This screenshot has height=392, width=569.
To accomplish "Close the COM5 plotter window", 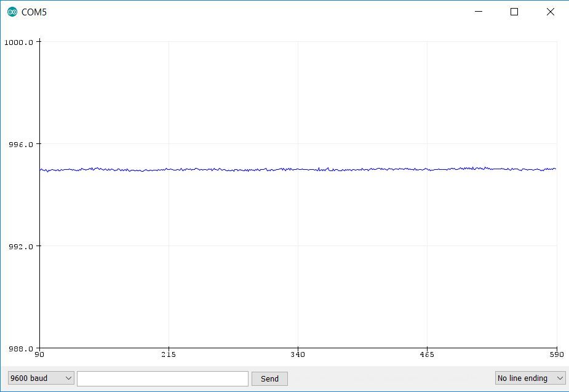I will coord(550,12).
